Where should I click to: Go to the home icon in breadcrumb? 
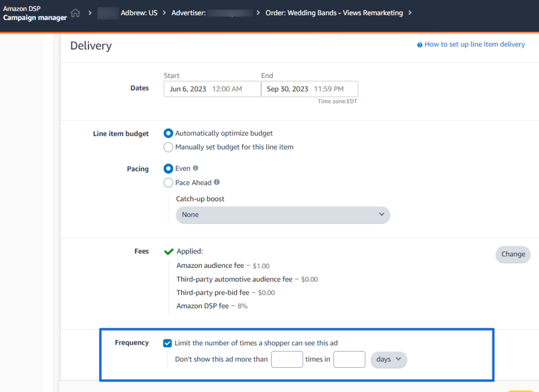click(75, 13)
